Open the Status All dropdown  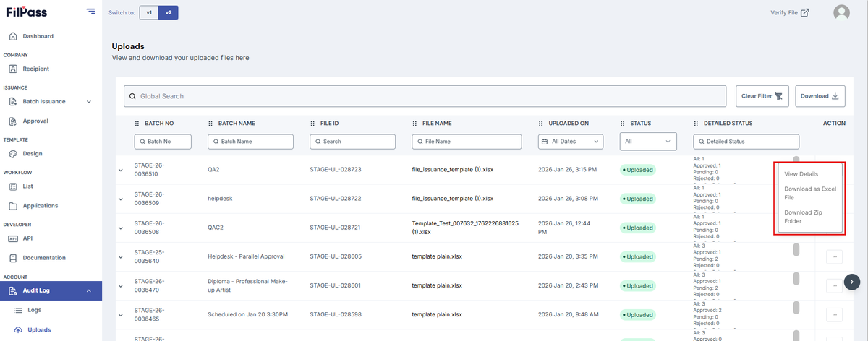tap(649, 142)
